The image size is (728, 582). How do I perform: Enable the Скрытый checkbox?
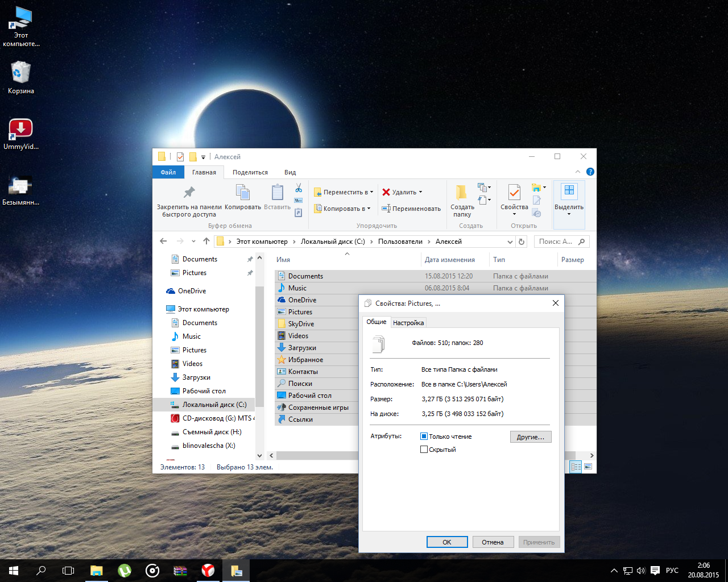(x=424, y=450)
